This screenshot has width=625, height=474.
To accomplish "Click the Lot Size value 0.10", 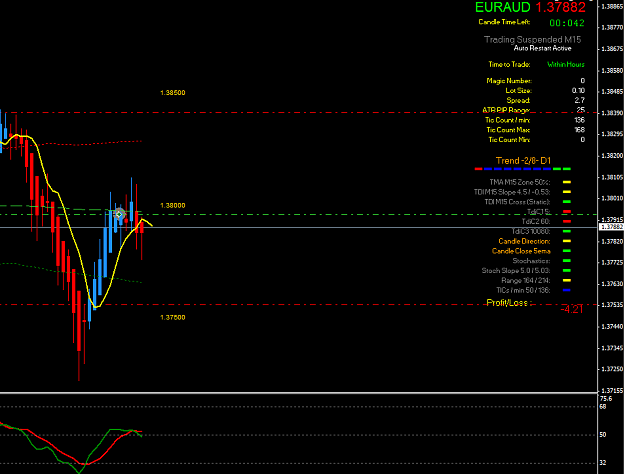I will pos(578,90).
